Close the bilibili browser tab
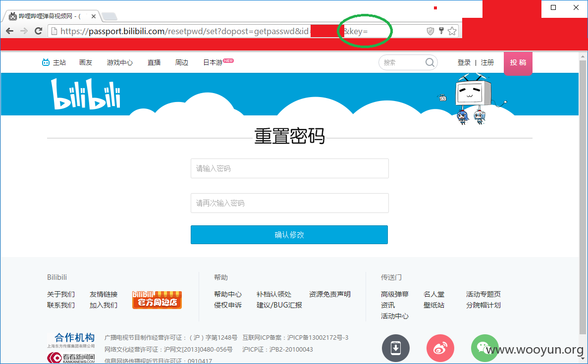Screen dimensions: 588x364 click(x=93, y=16)
